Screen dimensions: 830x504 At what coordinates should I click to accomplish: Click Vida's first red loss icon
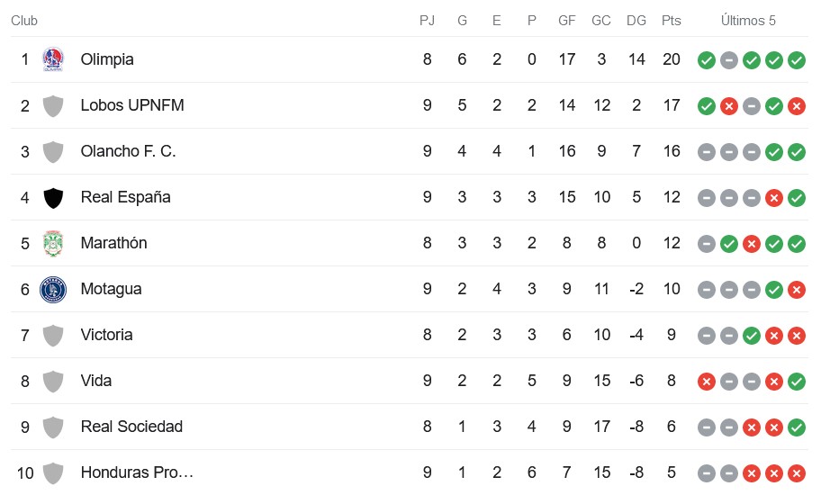click(x=707, y=382)
